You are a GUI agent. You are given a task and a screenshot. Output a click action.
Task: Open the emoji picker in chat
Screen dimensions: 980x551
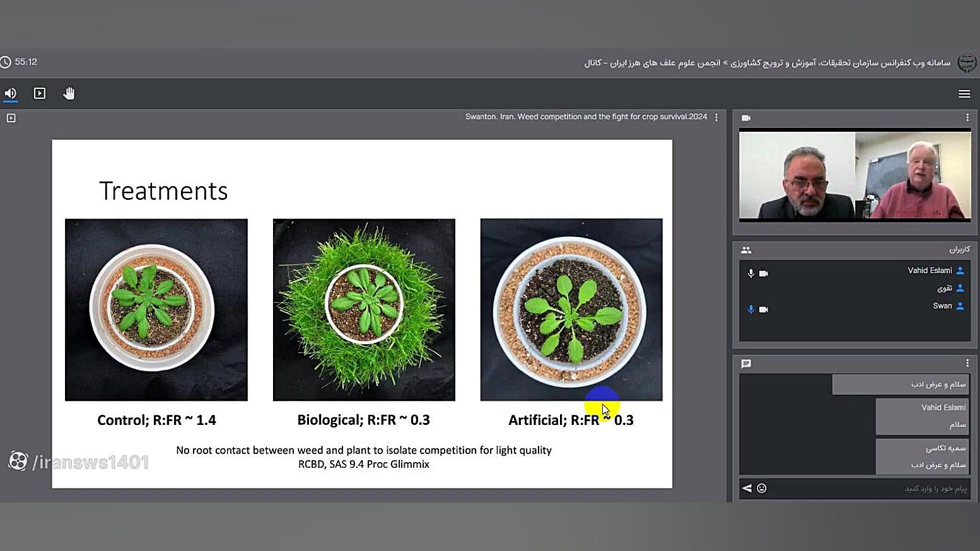[762, 488]
